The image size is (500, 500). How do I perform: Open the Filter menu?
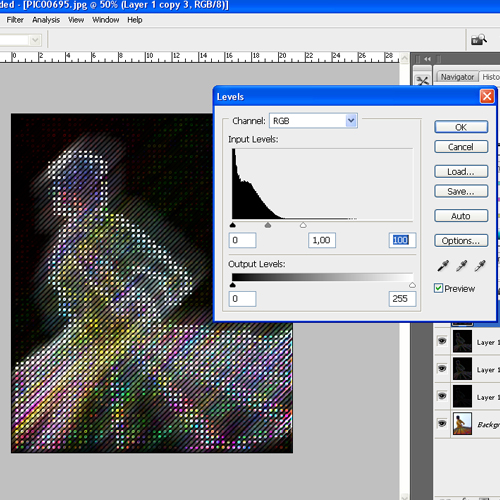coord(15,20)
